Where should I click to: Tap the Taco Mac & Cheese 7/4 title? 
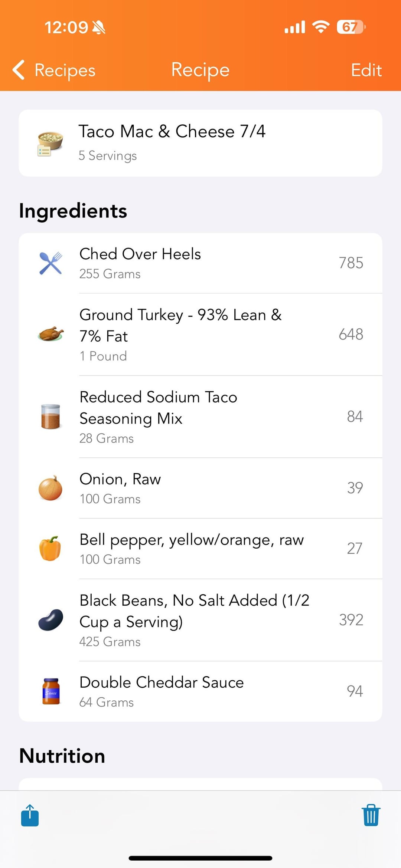point(172,131)
